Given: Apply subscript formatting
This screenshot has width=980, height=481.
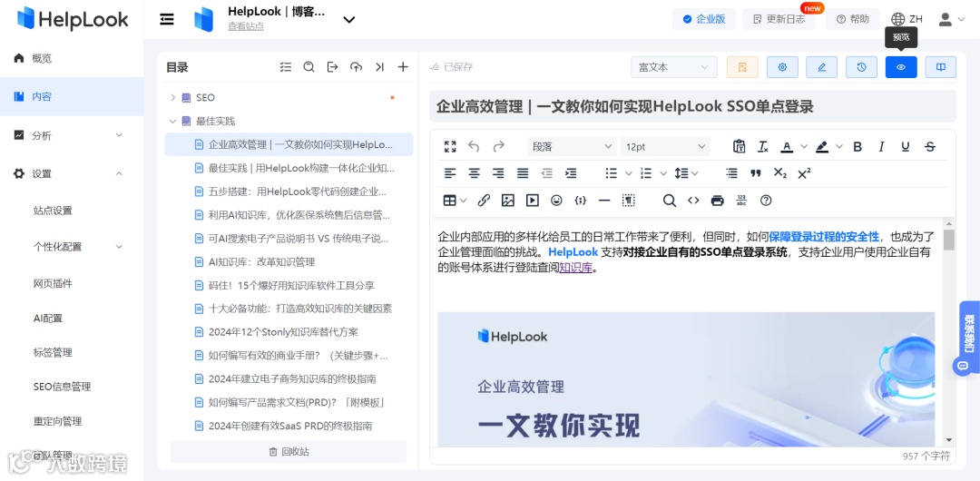Looking at the screenshot, I should [x=780, y=173].
